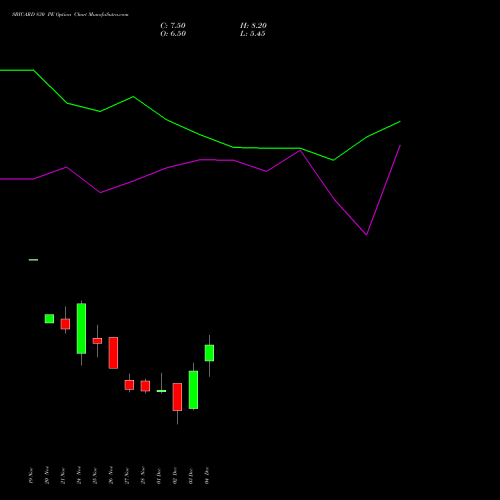Click the open value O: 6.50
This screenshot has width=500, height=500.
coord(173,34)
